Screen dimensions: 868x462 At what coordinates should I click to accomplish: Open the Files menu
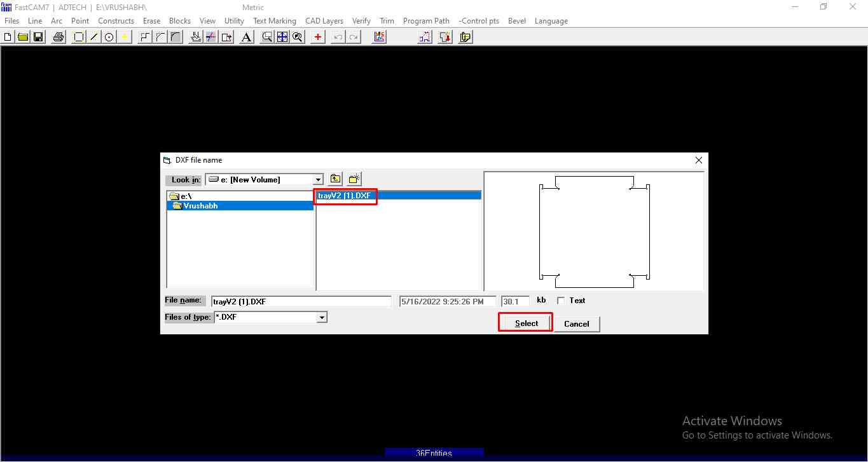pos(12,21)
